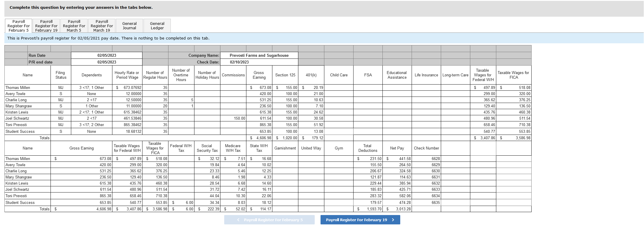Click Avery Towle filing status S
The width and height of the screenshot is (644, 232).
[x=61, y=94]
